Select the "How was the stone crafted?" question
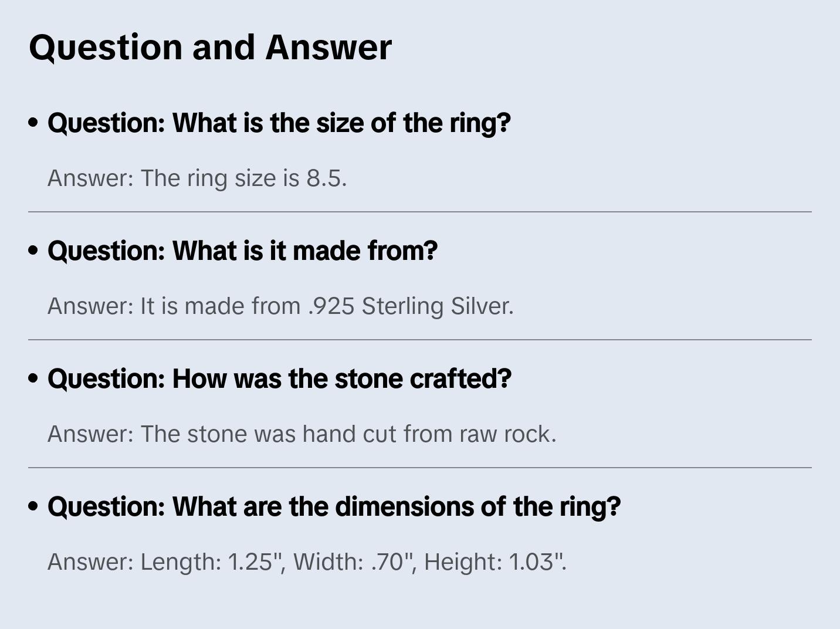This screenshot has height=629, width=840. coord(279,379)
